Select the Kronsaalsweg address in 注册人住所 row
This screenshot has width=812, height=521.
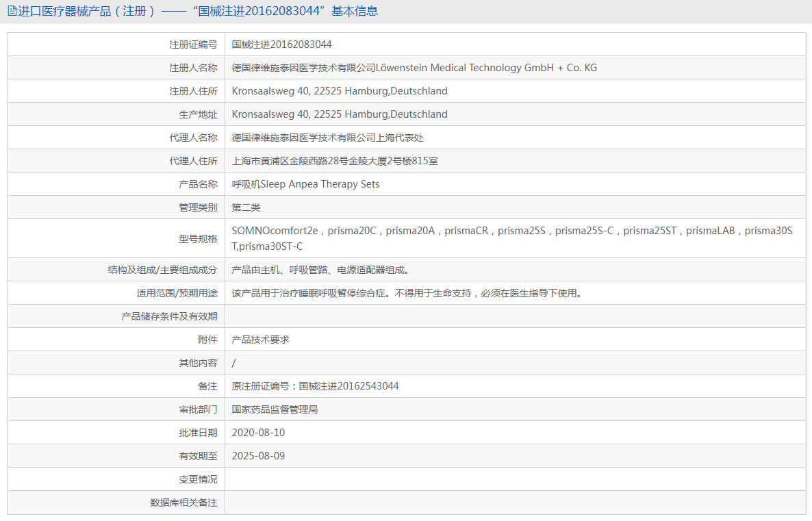(x=340, y=91)
